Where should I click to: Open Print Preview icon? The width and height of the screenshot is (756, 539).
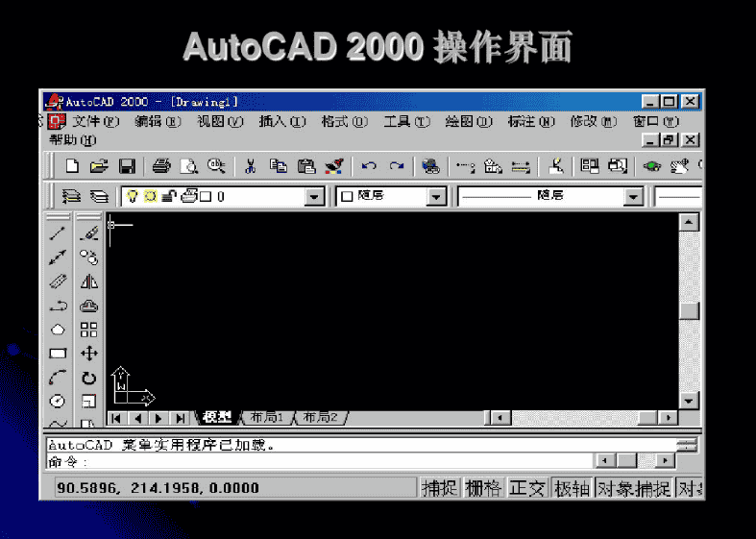(188, 166)
